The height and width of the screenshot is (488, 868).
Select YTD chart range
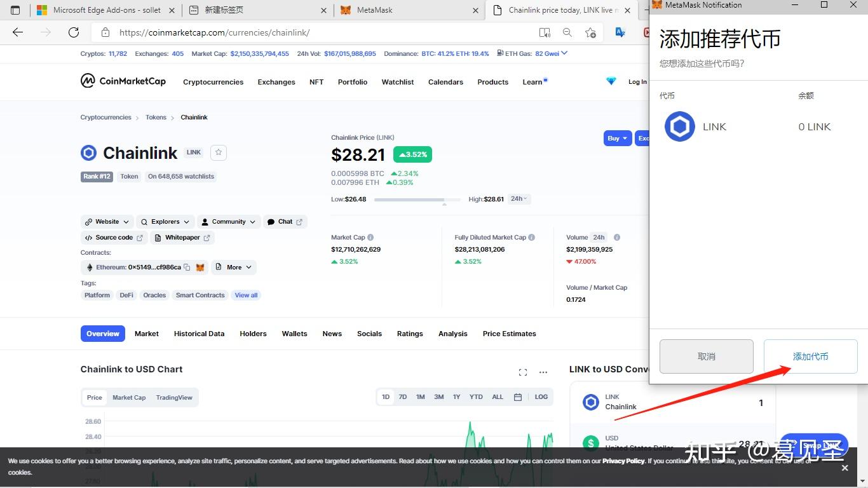476,397
